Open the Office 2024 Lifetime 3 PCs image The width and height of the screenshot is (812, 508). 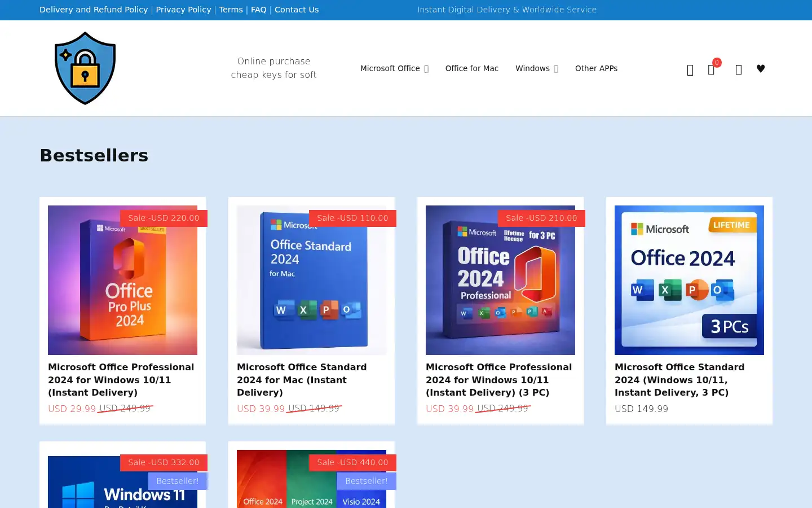(x=689, y=280)
